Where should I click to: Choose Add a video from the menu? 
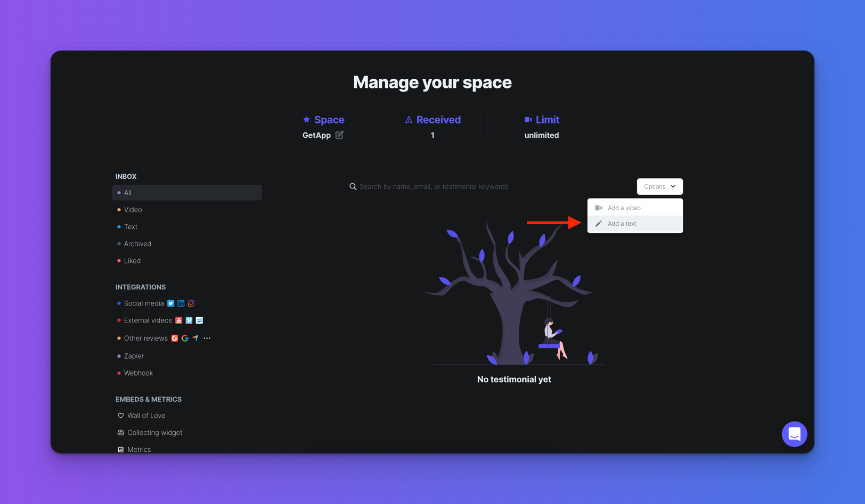click(x=624, y=208)
